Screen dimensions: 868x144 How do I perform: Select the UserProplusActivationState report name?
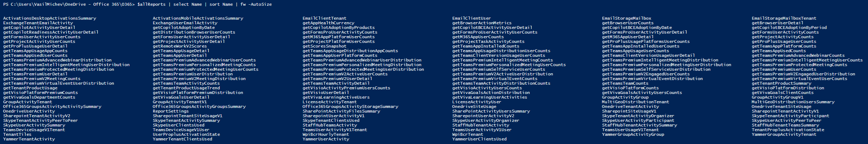[x=186, y=134]
